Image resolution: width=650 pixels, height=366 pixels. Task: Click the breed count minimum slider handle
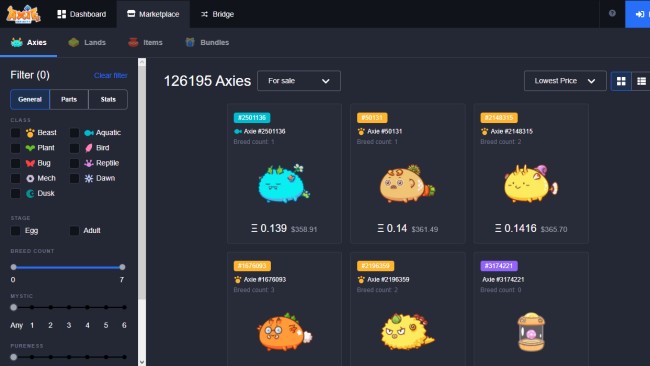(x=14, y=267)
